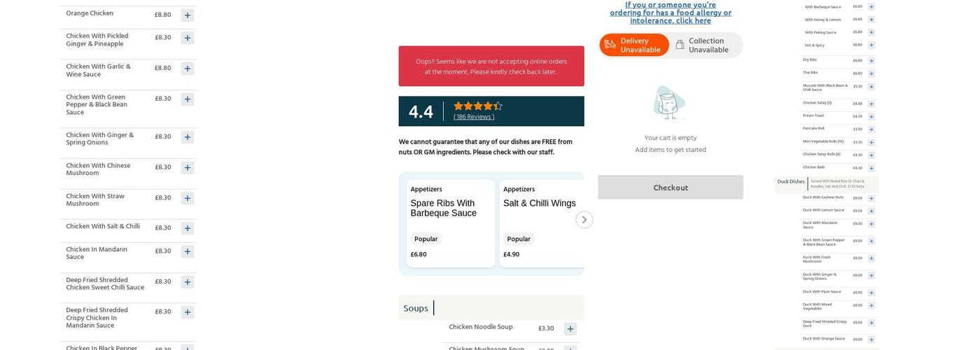This screenshot has width=980, height=350.
Task: Add Deep Fried Shredded Chicken Sweet Chilli Sauce
Action: (x=187, y=282)
